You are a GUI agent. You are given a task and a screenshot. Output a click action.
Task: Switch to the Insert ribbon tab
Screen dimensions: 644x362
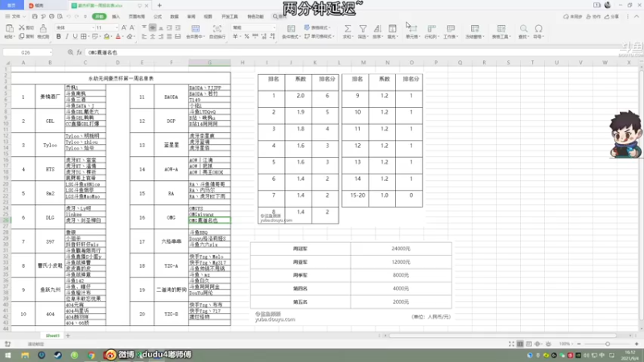coord(116,16)
